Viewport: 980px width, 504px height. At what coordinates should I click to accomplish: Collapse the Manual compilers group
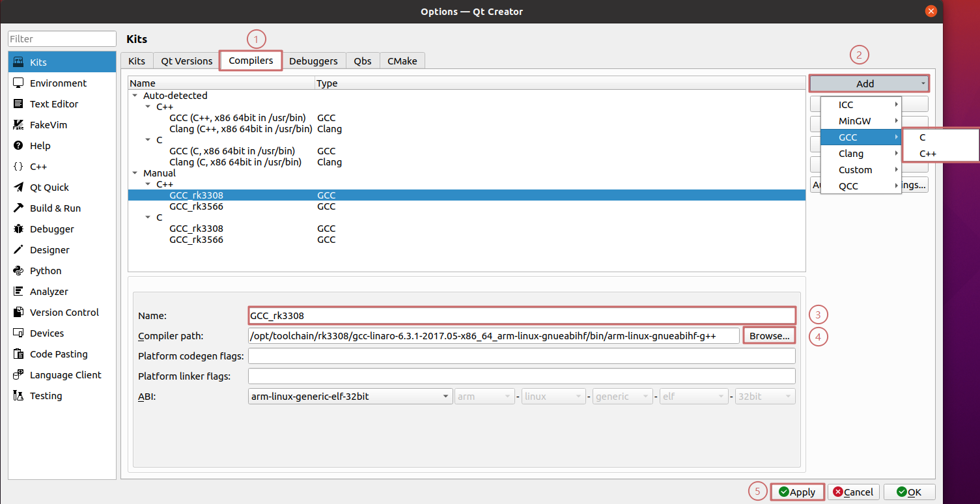[135, 173]
